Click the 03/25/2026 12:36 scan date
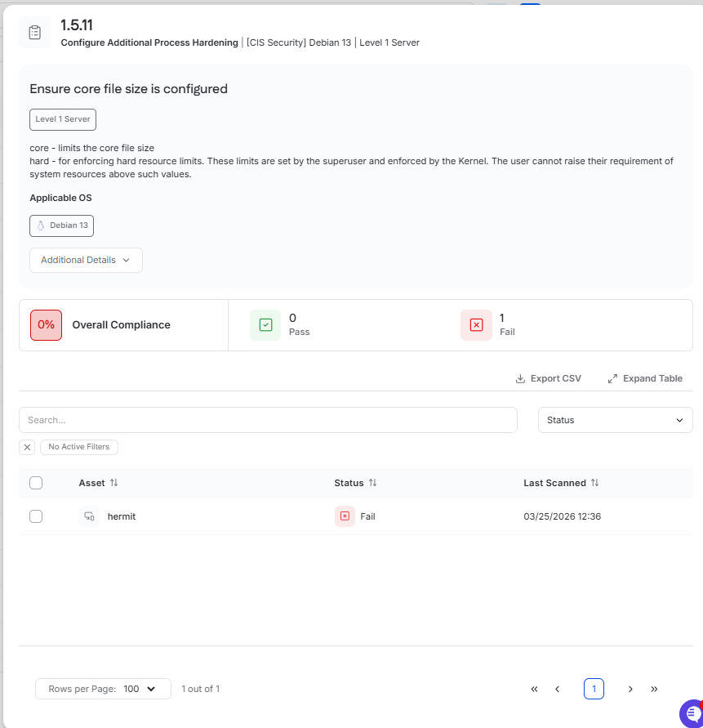Screen dimensions: 703x728 [x=562, y=516]
